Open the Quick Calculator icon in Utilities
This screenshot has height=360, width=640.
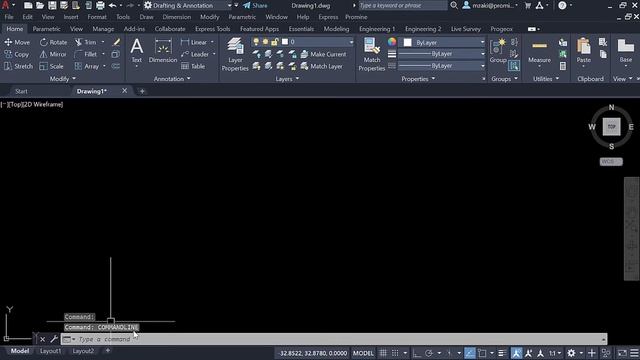tap(563, 66)
